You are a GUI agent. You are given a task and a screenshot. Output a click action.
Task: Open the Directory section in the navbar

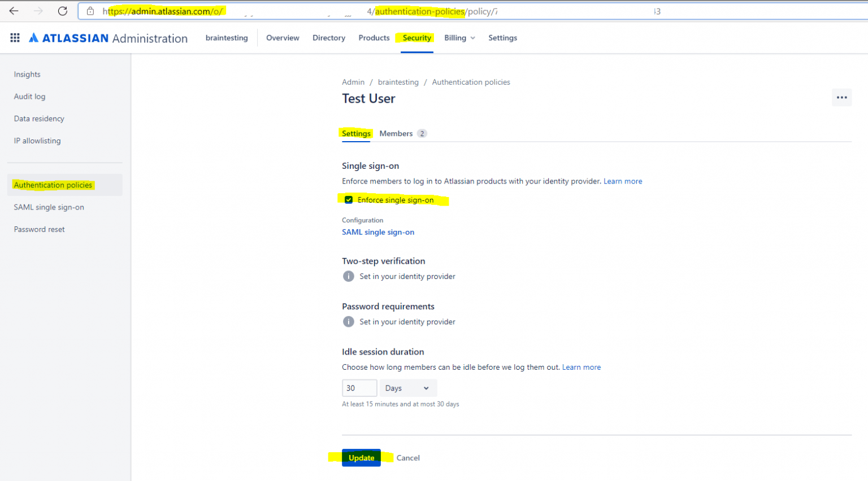[329, 38]
